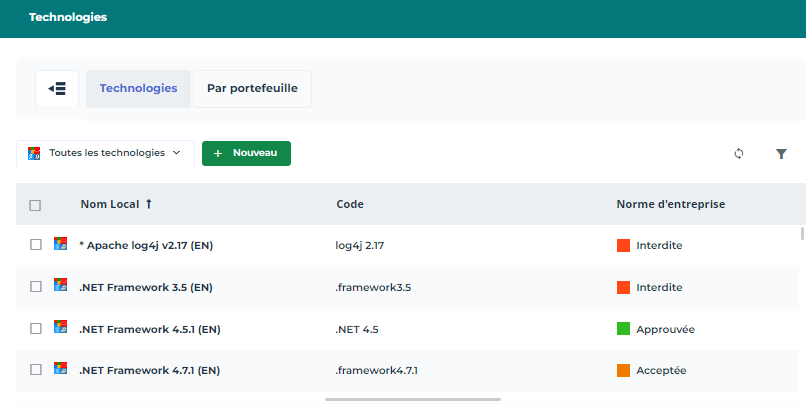Screen dimensions: 806x404
Task: Open the Par portefeuille tab
Action: click(252, 88)
